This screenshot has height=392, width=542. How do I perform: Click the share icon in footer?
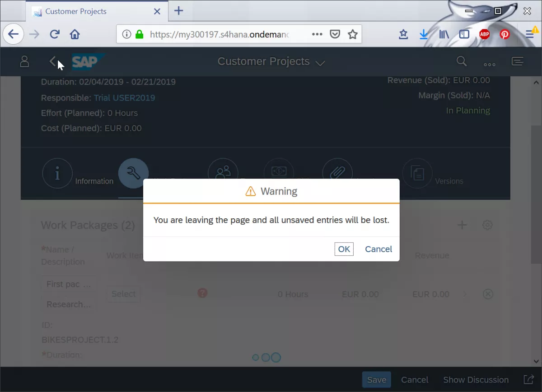click(528, 380)
